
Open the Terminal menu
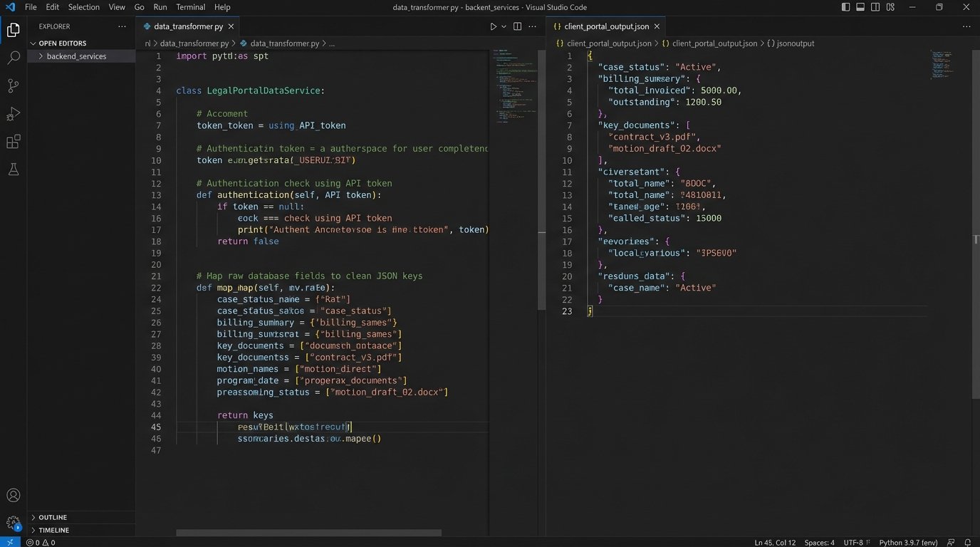(190, 7)
